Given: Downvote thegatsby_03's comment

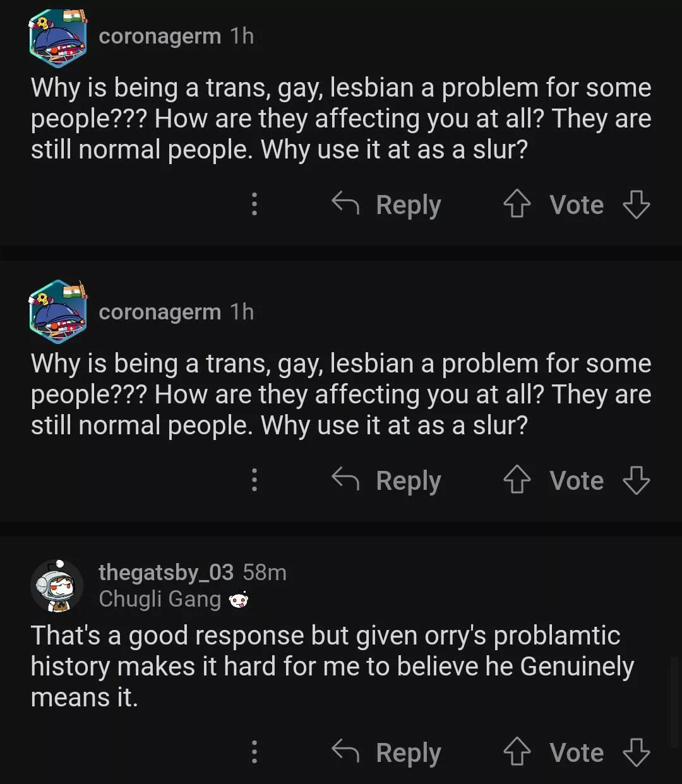Looking at the screenshot, I should [636, 752].
